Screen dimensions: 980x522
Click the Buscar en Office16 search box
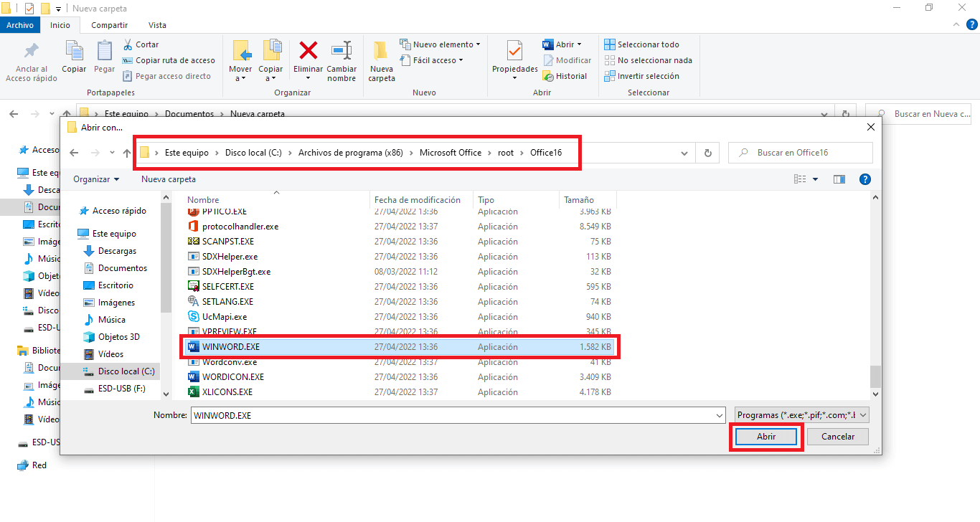tap(801, 153)
